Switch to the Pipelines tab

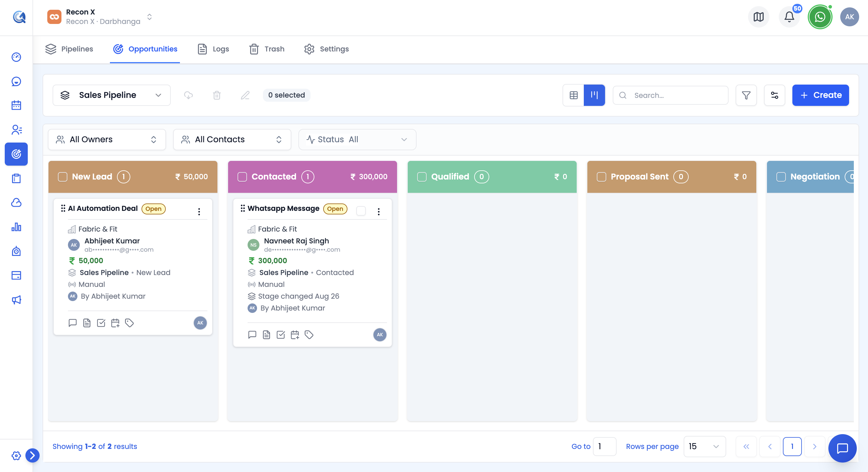tap(69, 49)
